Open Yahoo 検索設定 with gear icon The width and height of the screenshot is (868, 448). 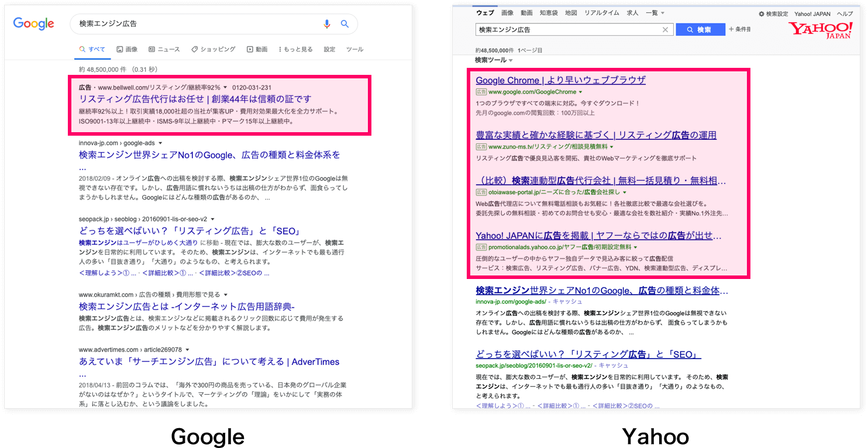tap(773, 13)
